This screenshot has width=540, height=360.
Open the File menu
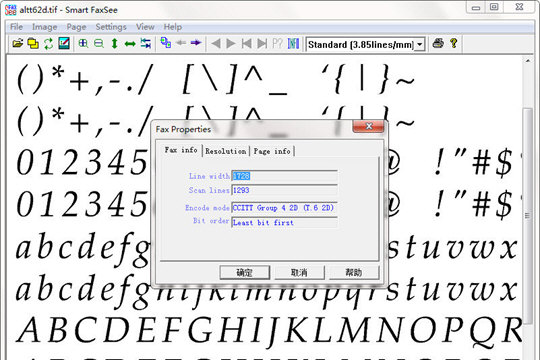point(17,27)
